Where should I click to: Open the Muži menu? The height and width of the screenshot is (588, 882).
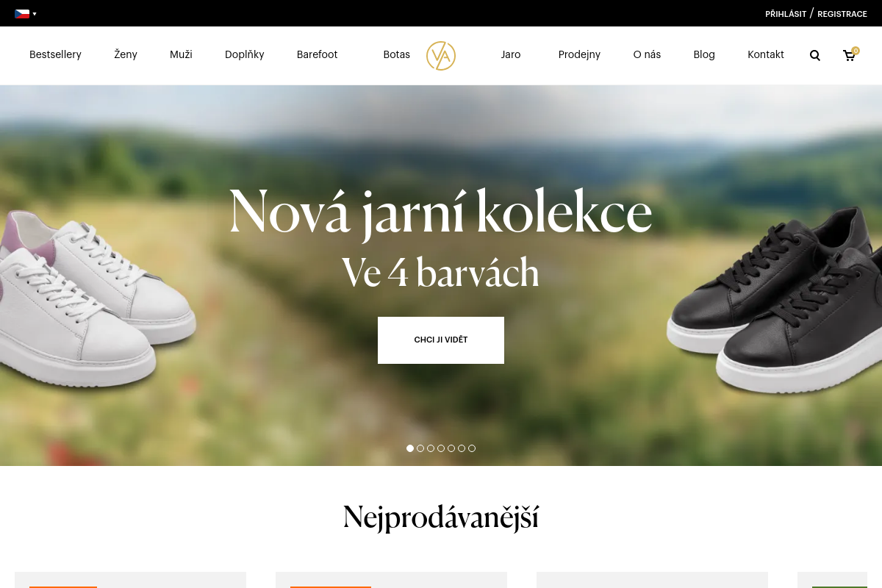(x=181, y=54)
